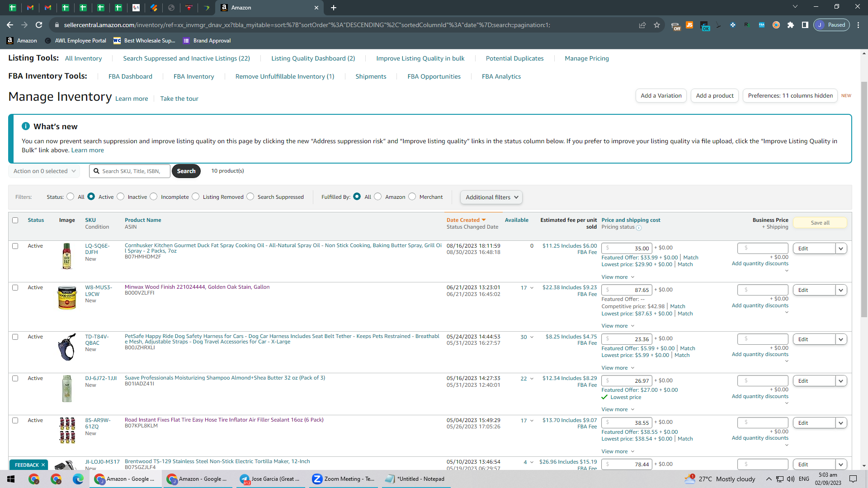Open Microsoft Edge from the taskbar

[78, 479]
